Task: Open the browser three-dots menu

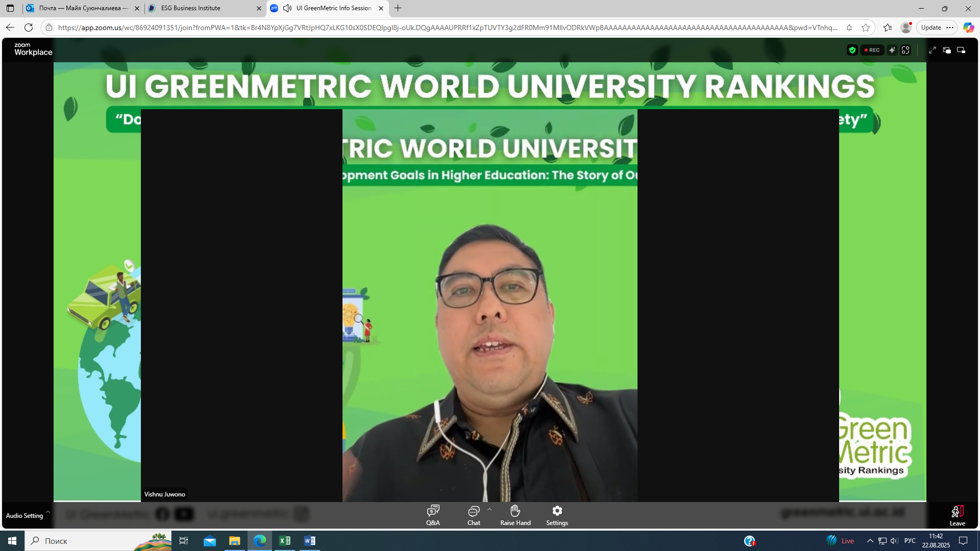Action: [949, 28]
